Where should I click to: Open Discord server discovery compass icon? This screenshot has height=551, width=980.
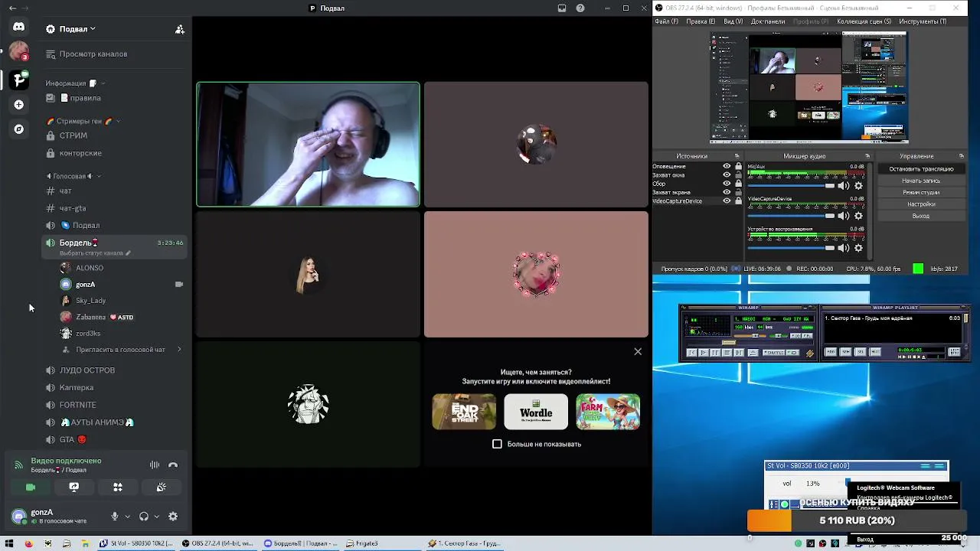tap(18, 129)
